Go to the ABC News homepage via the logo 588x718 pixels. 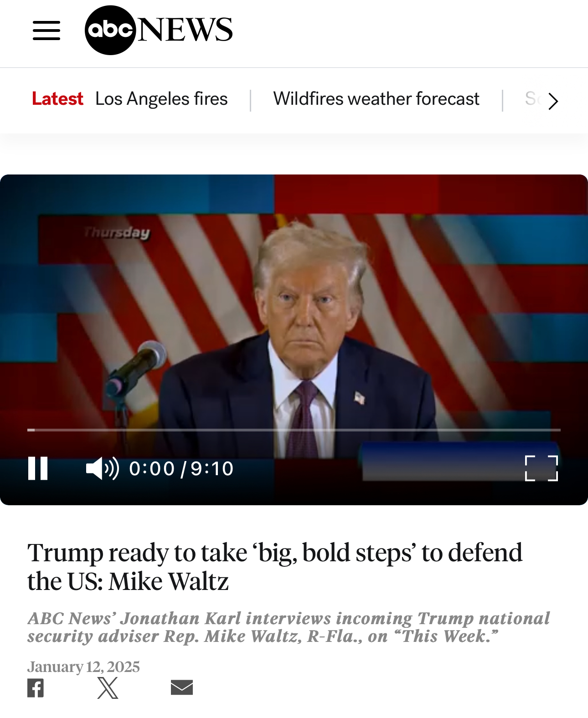point(159,30)
